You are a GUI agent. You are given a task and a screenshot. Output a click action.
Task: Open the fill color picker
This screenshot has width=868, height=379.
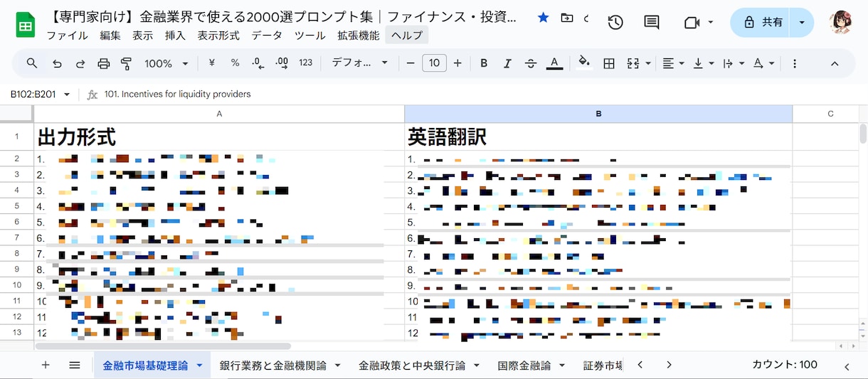point(585,63)
